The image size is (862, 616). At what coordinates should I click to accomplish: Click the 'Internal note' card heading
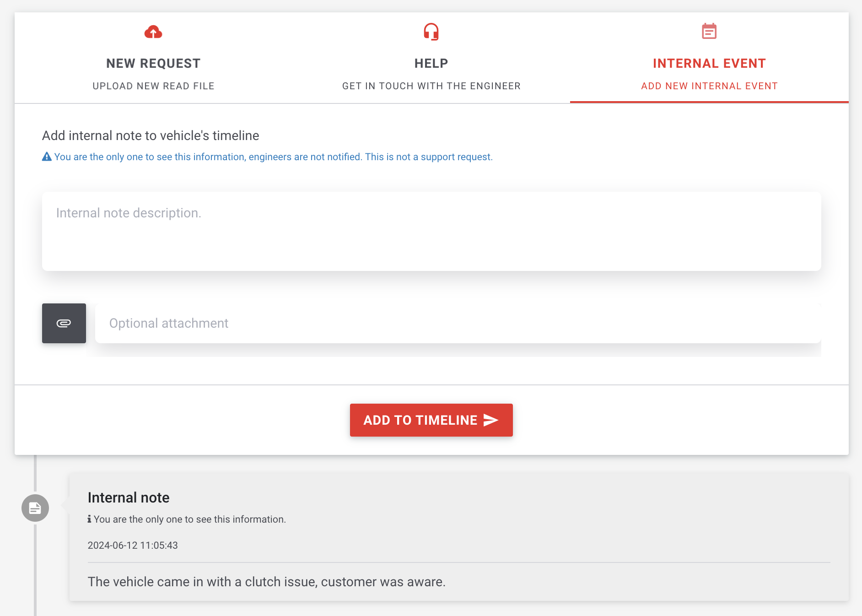(129, 497)
